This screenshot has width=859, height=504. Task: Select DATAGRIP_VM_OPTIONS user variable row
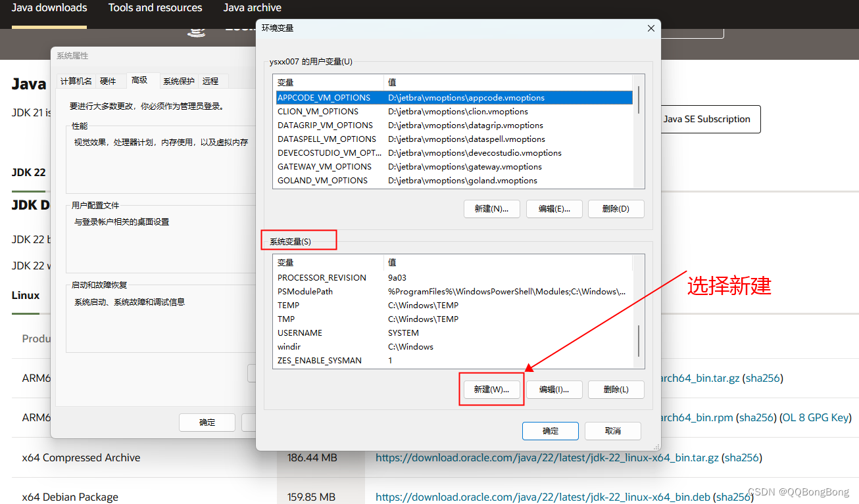pyautogui.click(x=453, y=126)
